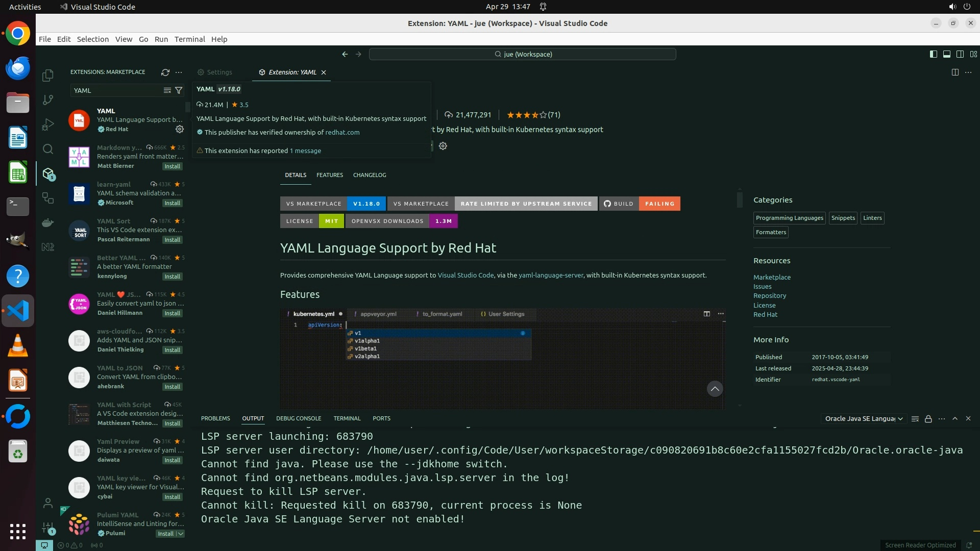
Task: Maximize the panel size chevron
Action: coord(955,418)
